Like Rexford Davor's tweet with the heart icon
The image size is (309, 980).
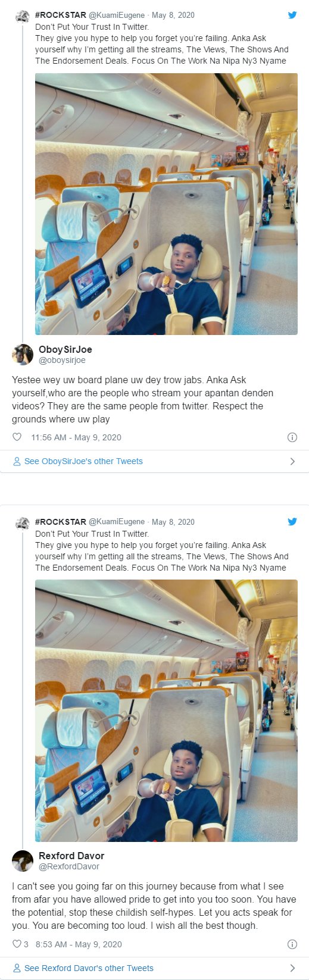pyautogui.click(x=17, y=944)
